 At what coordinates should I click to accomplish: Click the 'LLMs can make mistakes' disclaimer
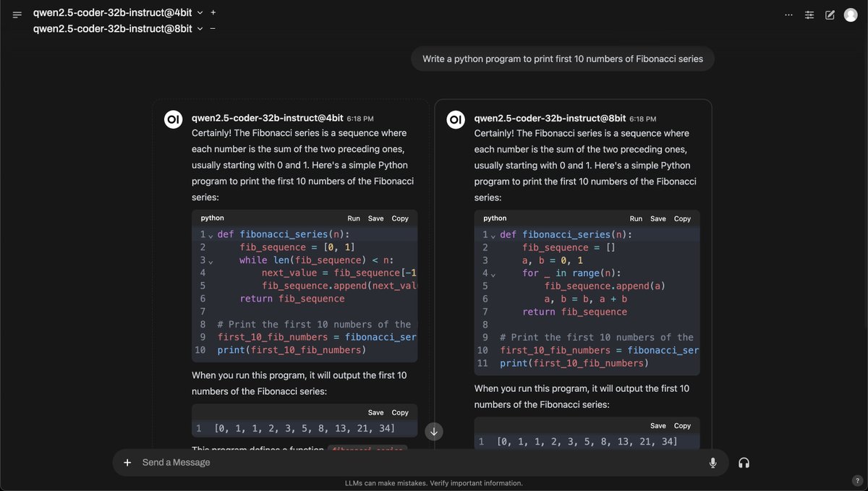coord(434,483)
